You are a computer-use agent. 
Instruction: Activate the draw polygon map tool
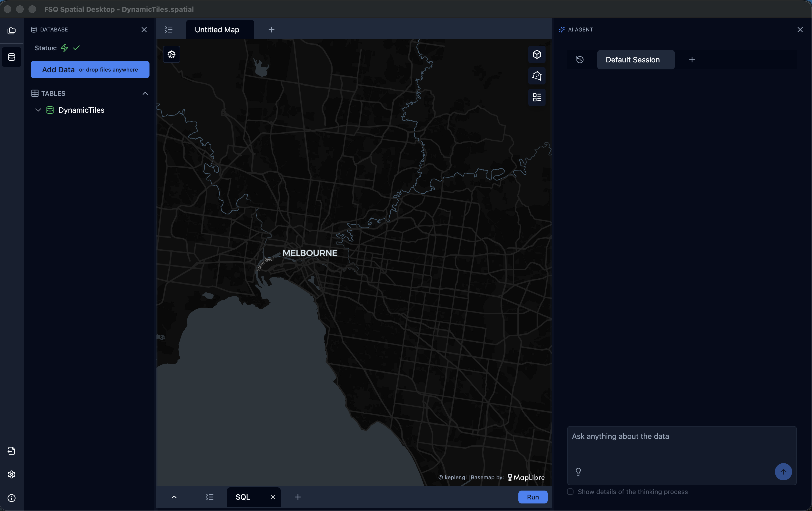pos(536,76)
